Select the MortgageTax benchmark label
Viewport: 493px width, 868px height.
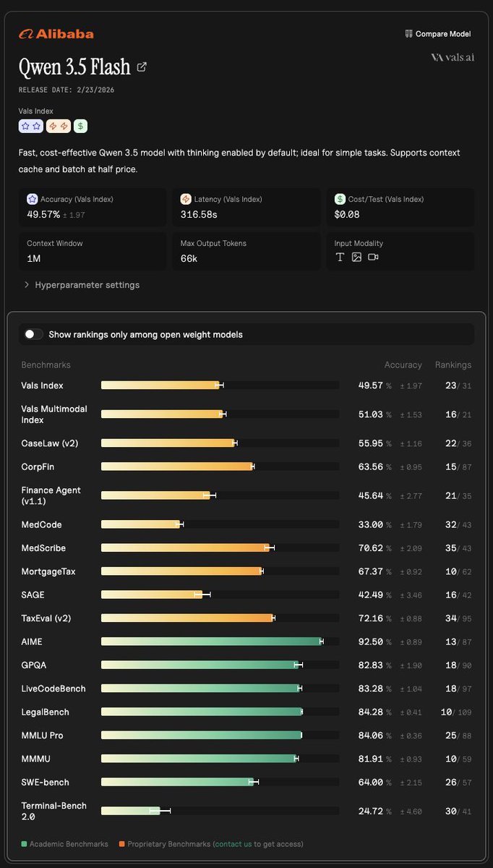click(x=48, y=571)
